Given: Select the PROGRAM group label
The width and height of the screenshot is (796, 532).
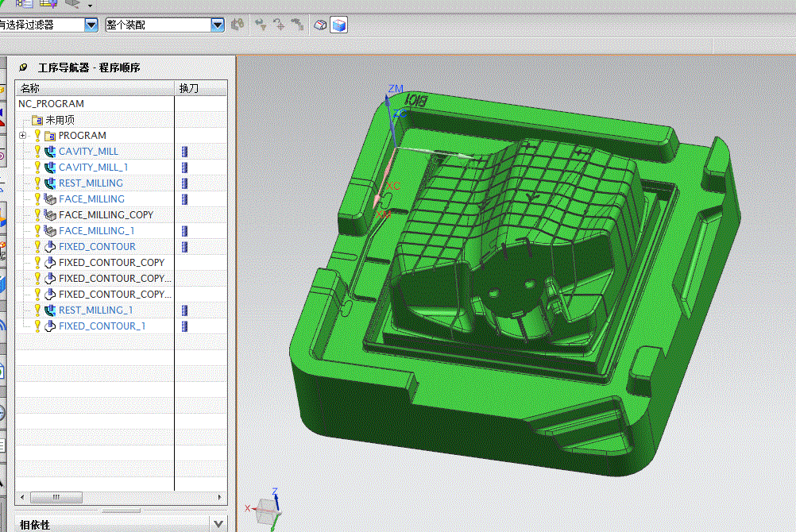Looking at the screenshot, I should [x=83, y=136].
